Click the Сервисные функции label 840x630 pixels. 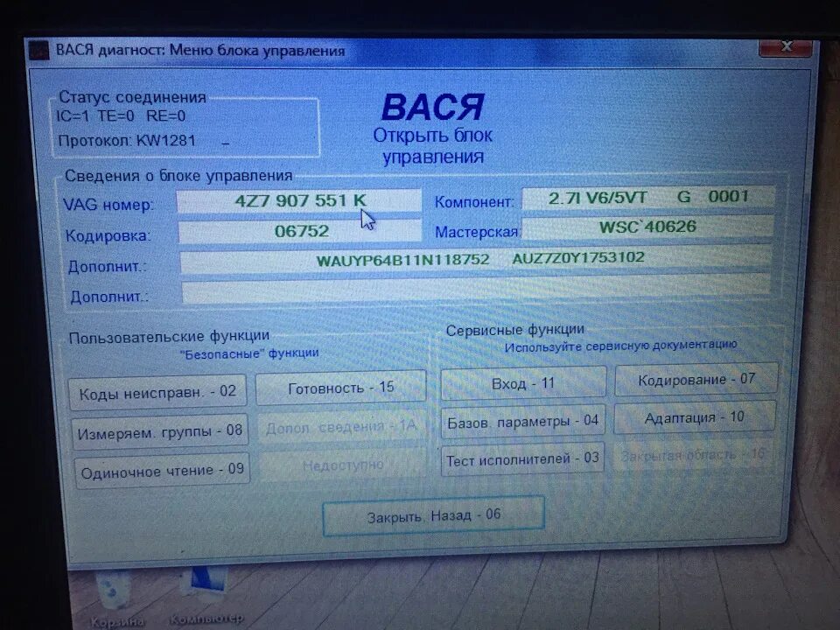pyautogui.click(x=514, y=330)
